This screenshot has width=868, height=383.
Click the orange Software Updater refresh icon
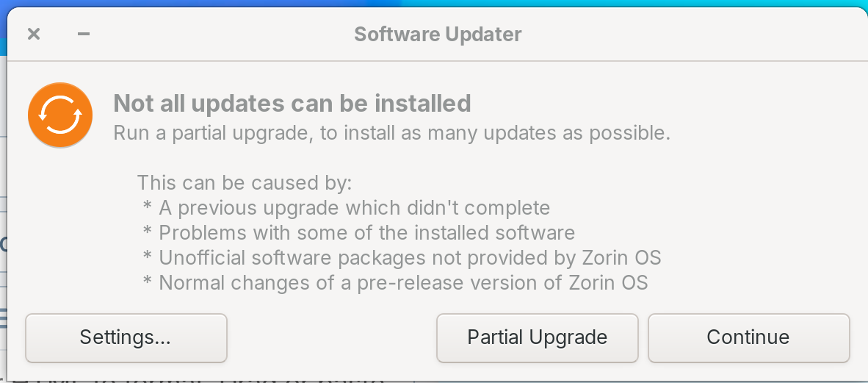(x=60, y=115)
